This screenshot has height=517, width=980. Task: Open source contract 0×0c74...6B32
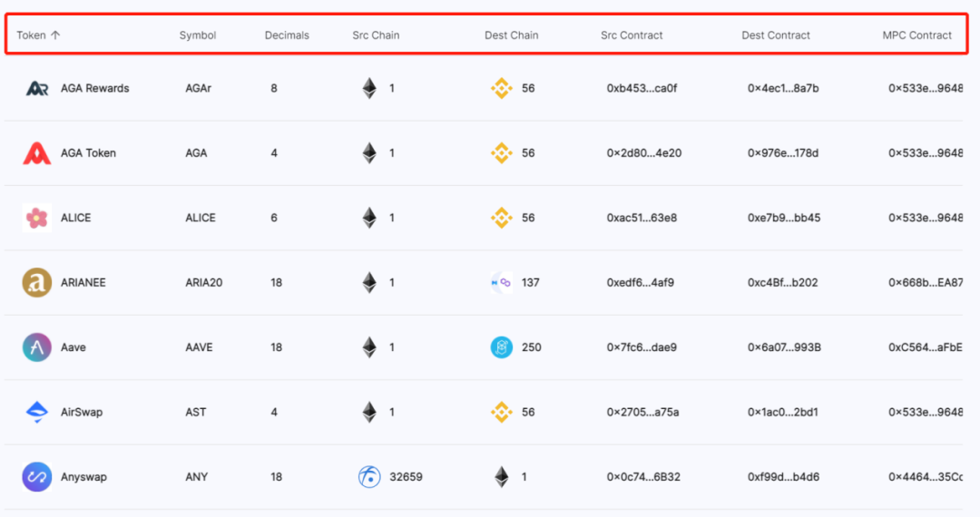643,477
